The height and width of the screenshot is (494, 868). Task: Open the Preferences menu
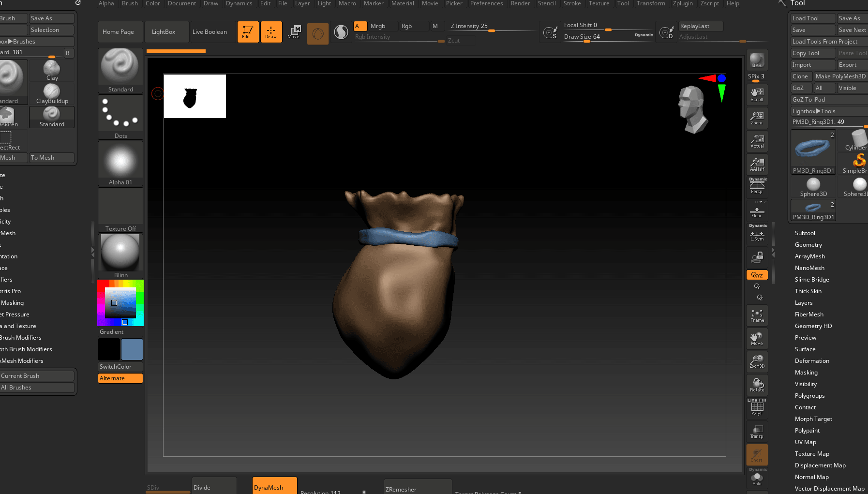pos(486,3)
